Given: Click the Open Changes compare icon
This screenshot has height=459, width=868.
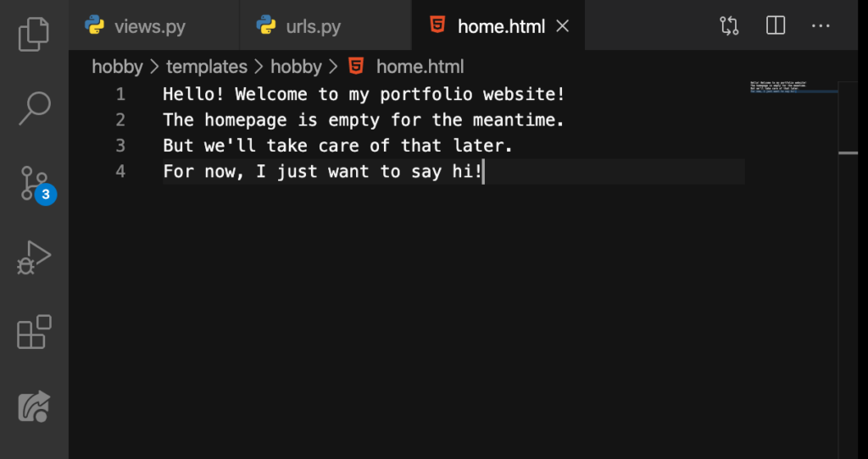Looking at the screenshot, I should [x=729, y=25].
